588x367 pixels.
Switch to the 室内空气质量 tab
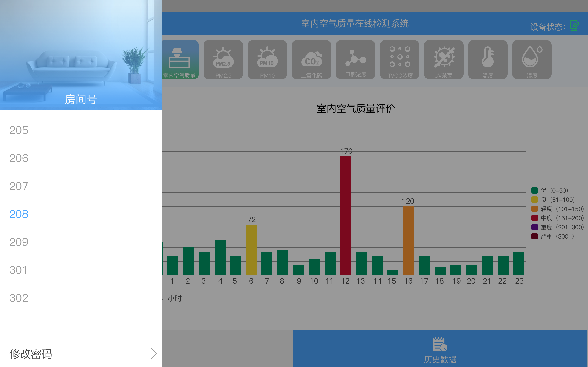click(x=180, y=59)
